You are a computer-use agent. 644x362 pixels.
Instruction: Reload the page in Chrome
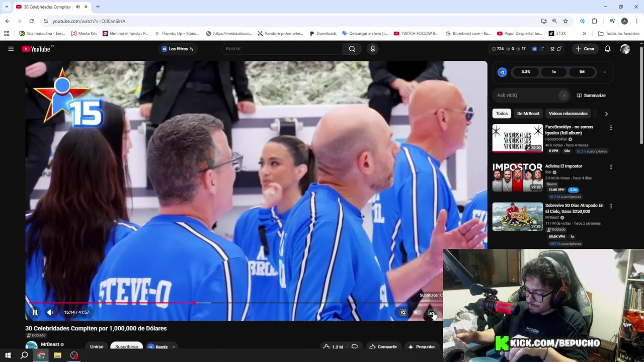(31, 21)
